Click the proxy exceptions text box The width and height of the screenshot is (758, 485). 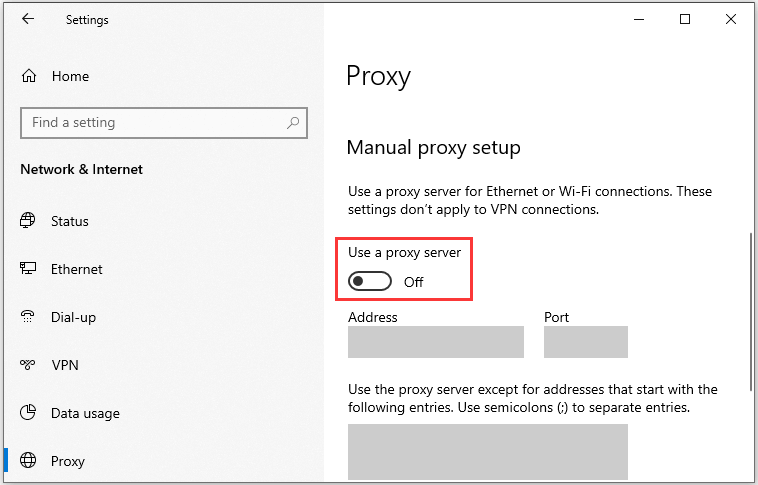click(x=488, y=452)
